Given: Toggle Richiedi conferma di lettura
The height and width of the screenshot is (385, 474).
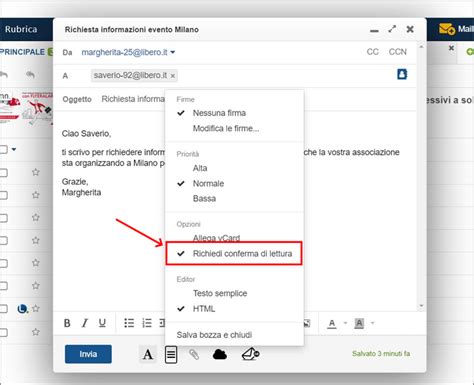Looking at the screenshot, I should [234, 254].
